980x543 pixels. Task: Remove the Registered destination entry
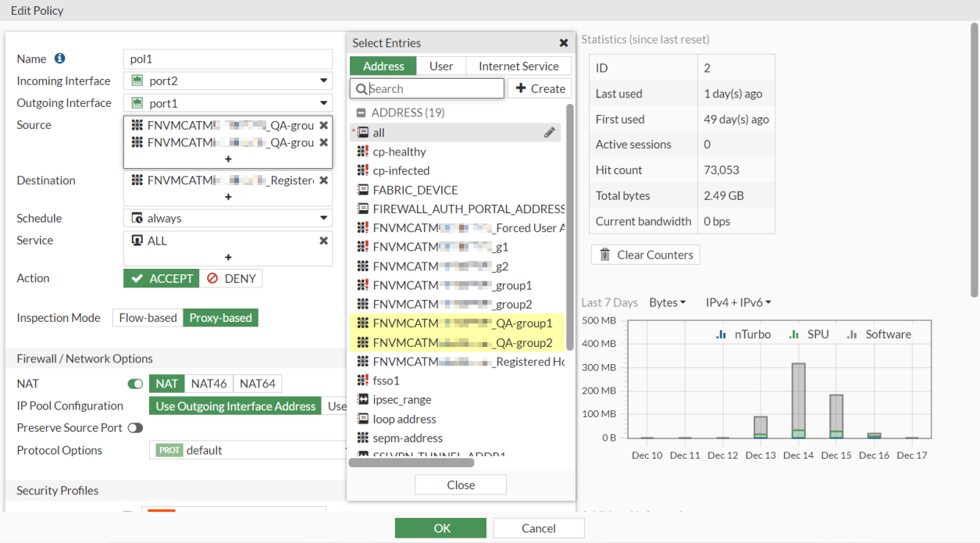[x=323, y=180]
